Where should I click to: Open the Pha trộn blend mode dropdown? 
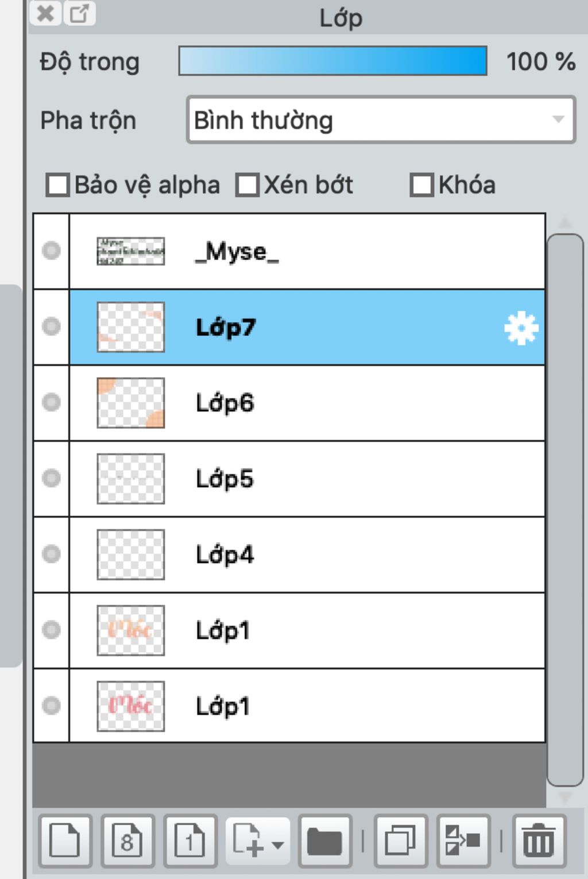381,120
